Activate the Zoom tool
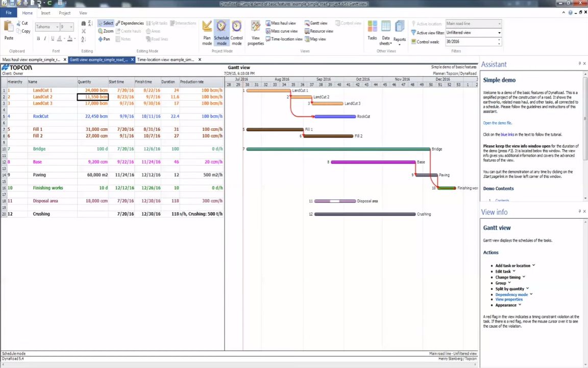 [106, 31]
